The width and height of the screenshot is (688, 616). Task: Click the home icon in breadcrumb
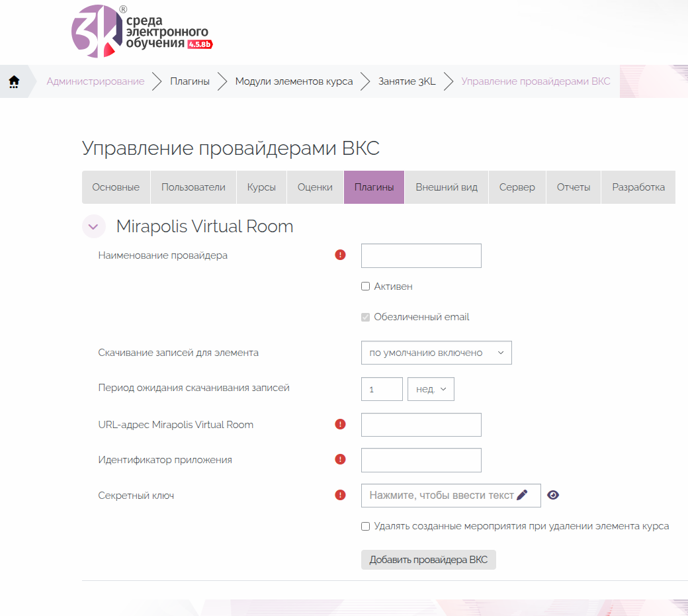14,81
